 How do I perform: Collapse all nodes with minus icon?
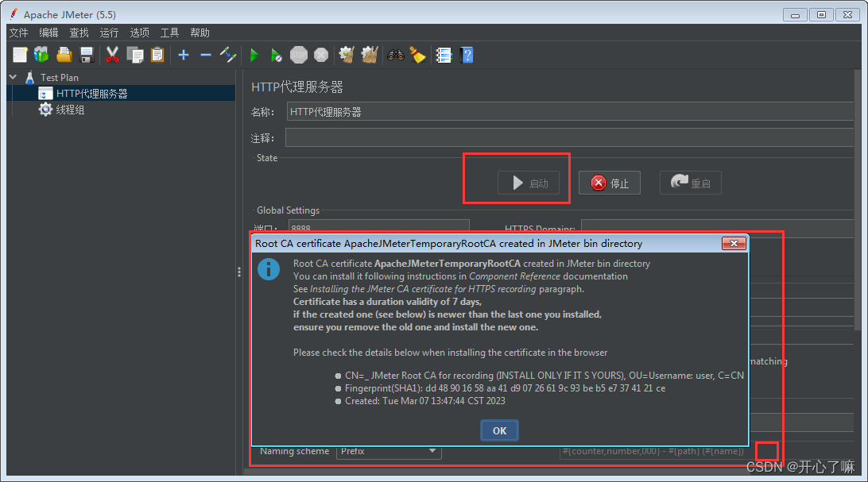point(206,55)
